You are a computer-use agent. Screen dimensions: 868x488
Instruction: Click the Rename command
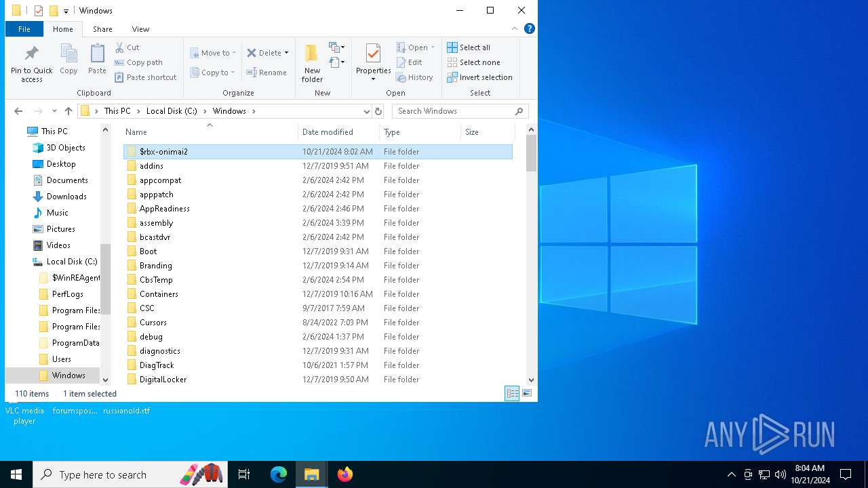[267, 73]
